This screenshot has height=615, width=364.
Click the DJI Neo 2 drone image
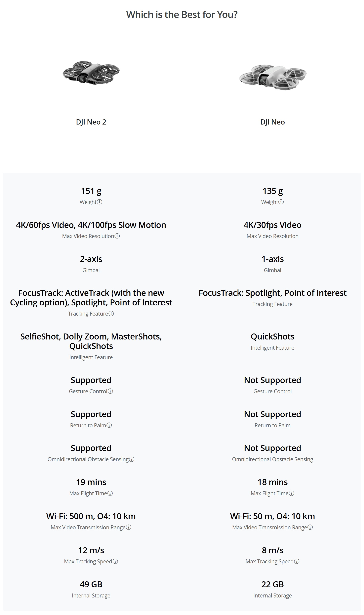click(91, 73)
